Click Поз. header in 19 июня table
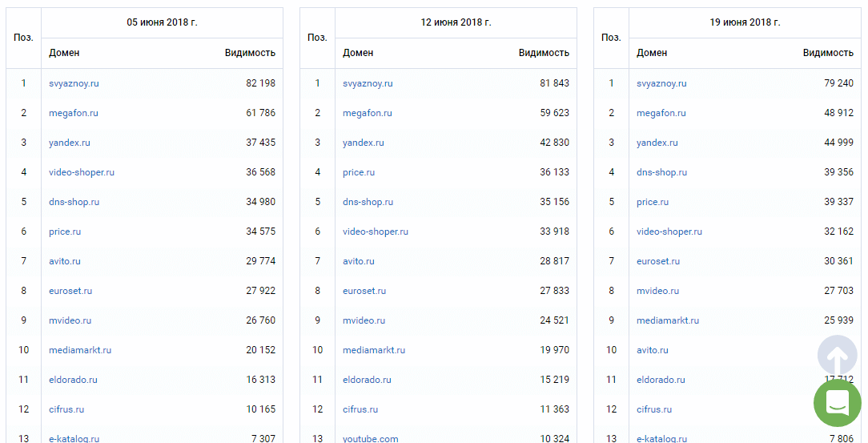 (x=611, y=38)
